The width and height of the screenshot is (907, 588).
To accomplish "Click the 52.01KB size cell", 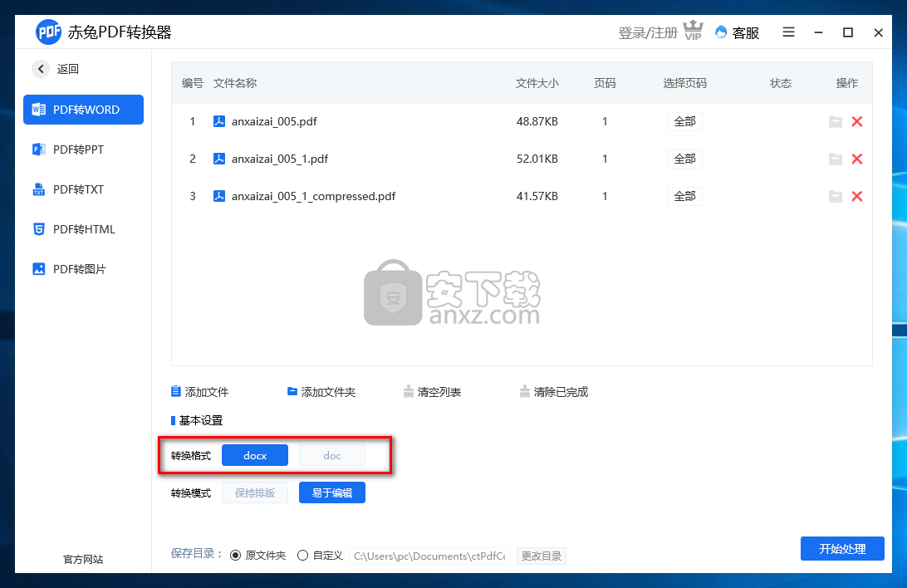I will 537,159.
